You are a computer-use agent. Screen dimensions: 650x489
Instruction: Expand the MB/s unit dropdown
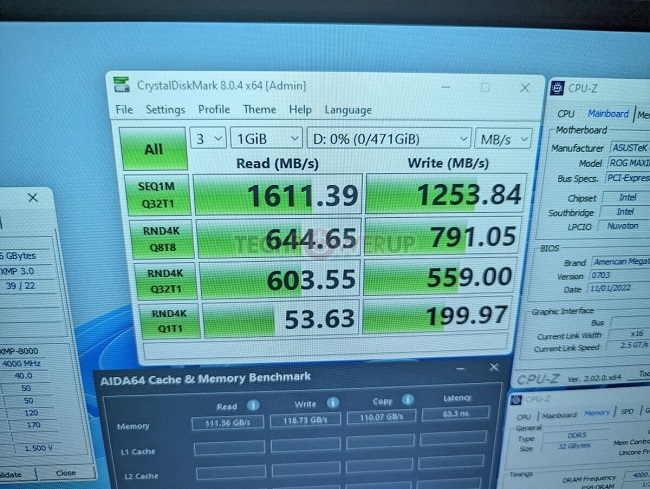pyautogui.click(x=503, y=139)
